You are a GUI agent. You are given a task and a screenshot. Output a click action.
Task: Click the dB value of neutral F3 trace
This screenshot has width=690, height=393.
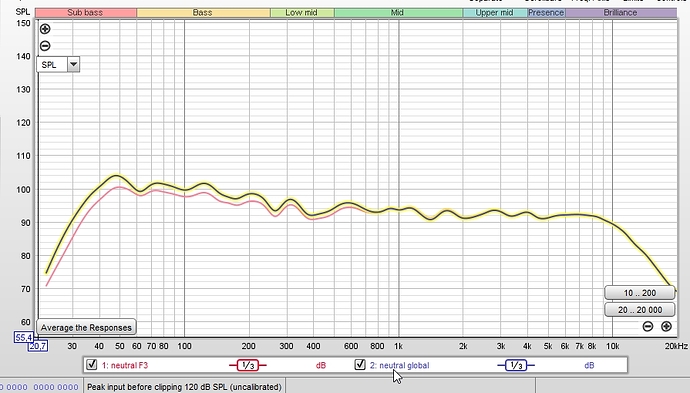321,365
